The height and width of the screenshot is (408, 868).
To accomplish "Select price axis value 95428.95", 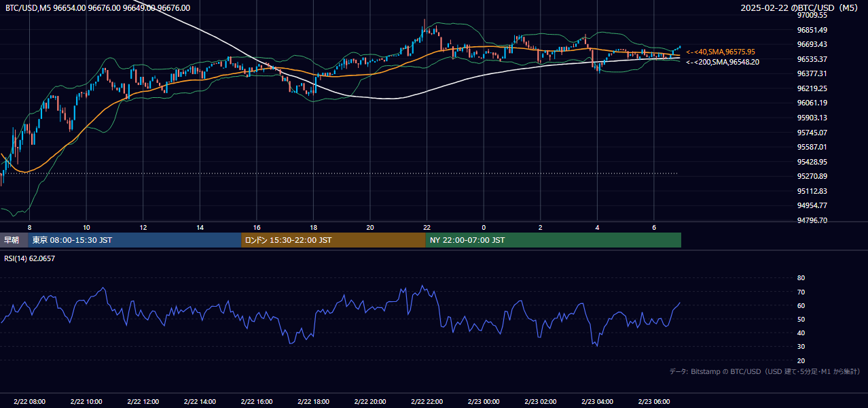I will pos(812,162).
